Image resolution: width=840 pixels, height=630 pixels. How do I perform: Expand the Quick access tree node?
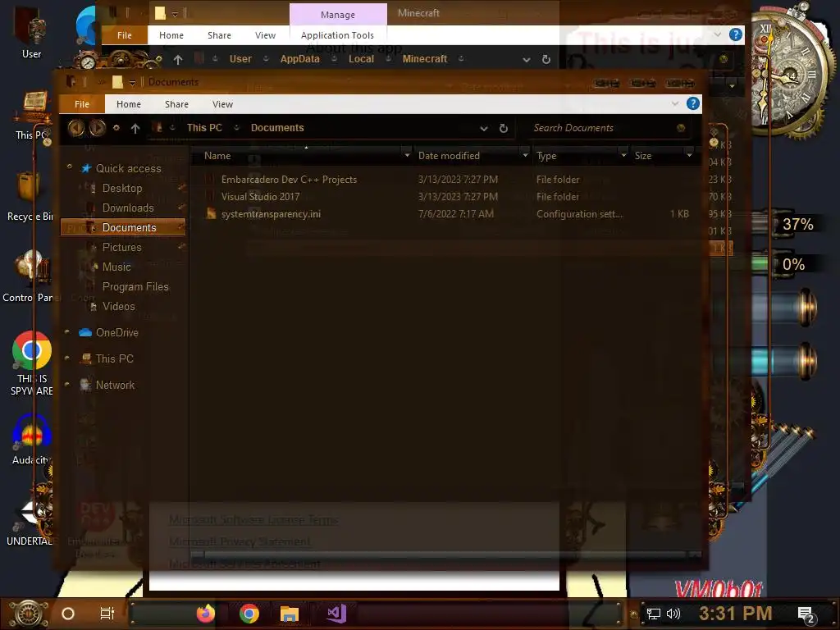[70, 167]
